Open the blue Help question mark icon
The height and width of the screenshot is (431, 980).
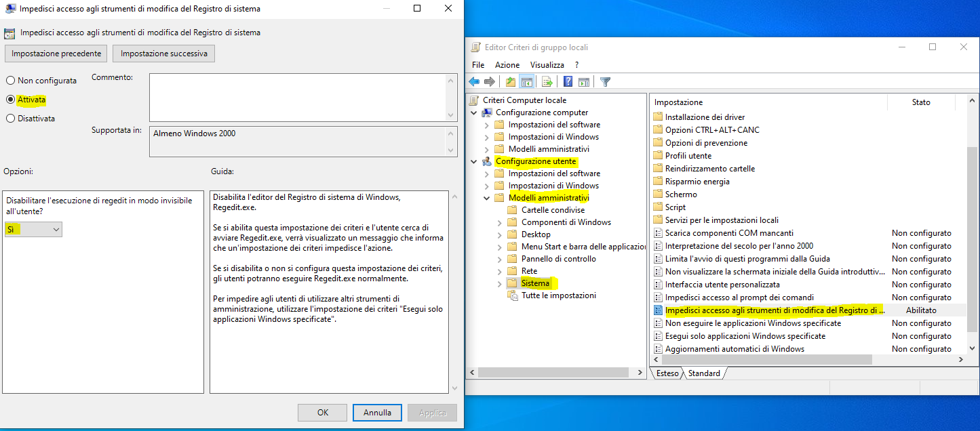(568, 82)
